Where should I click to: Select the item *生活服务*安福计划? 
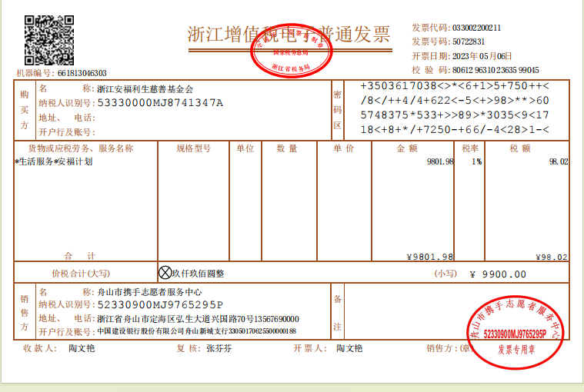coord(54,161)
